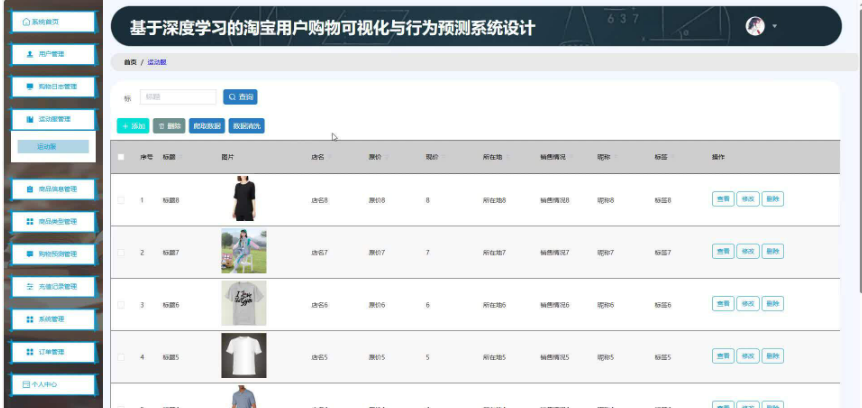Open 充值记录管理 menu
Image resolution: width=862 pixels, height=408 pixels.
[53, 286]
